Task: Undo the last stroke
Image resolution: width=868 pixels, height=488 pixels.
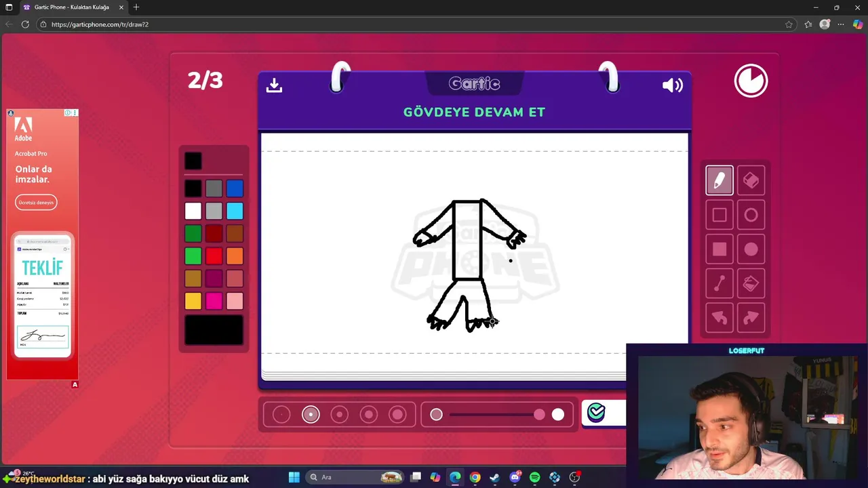Action: point(719,318)
